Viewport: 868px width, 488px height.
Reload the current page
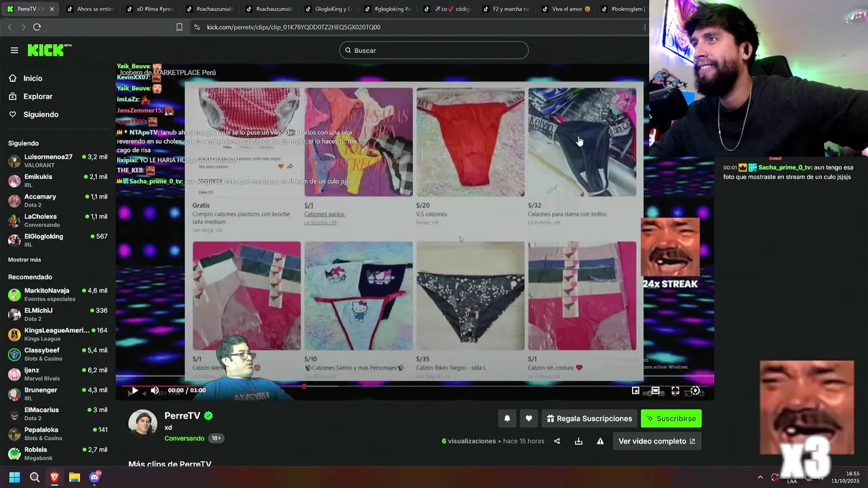coord(37,27)
